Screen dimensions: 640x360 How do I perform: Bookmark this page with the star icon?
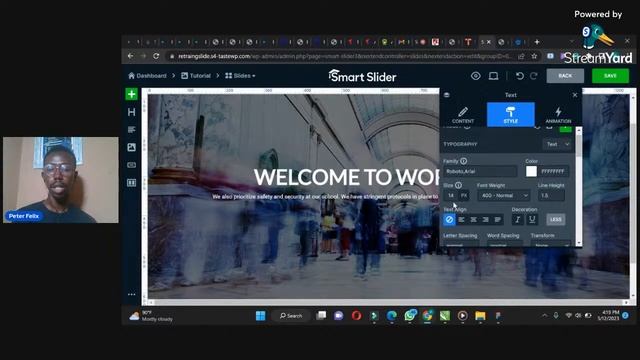coord(534,56)
